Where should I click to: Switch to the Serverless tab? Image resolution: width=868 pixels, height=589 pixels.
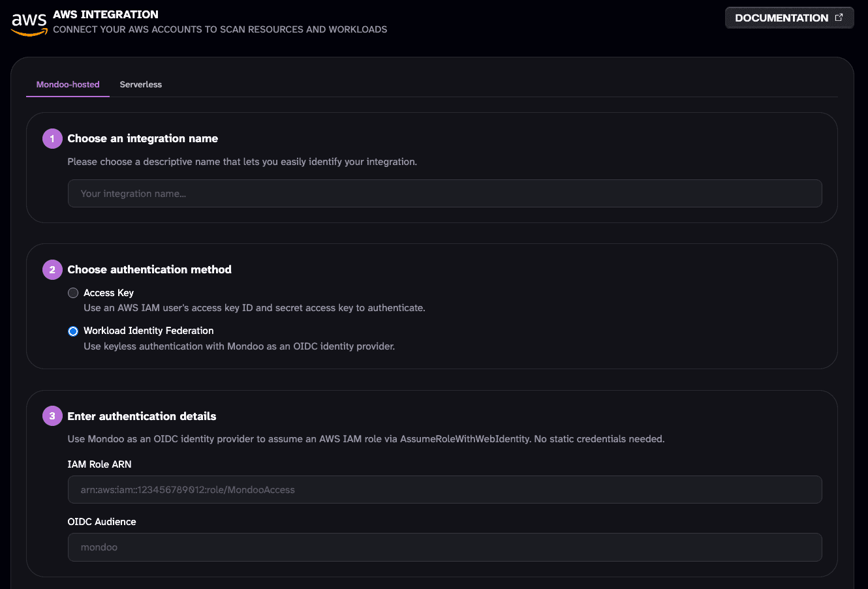(x=141, y=85)
